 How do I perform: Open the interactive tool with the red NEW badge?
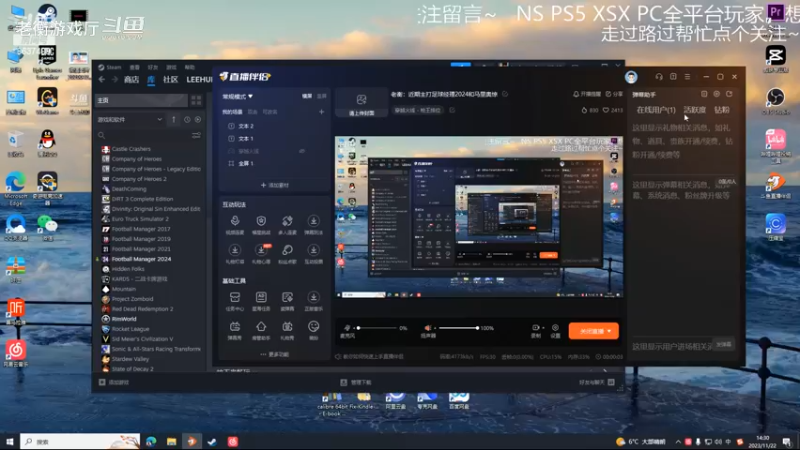(x=261, y=250)
